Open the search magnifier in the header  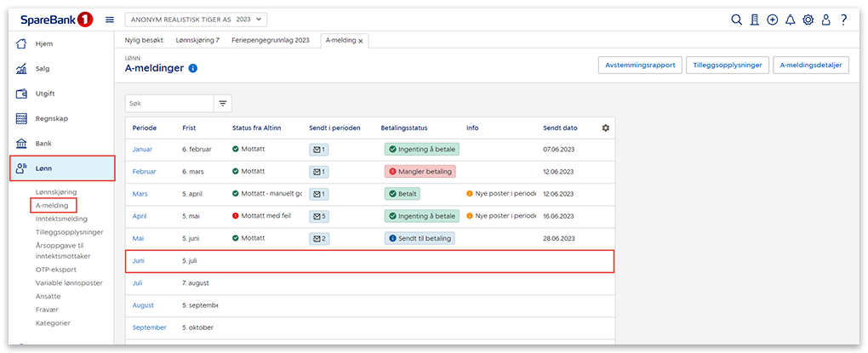coord(737,20)
